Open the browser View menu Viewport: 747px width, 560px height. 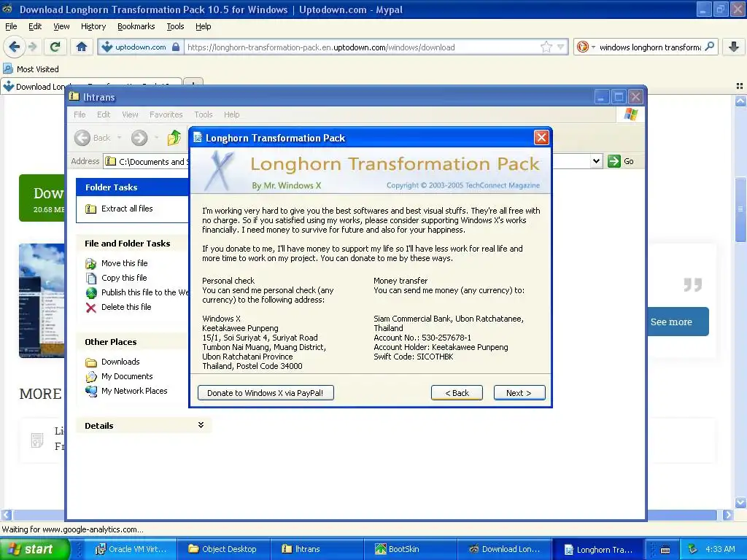(x=61, y=26)
